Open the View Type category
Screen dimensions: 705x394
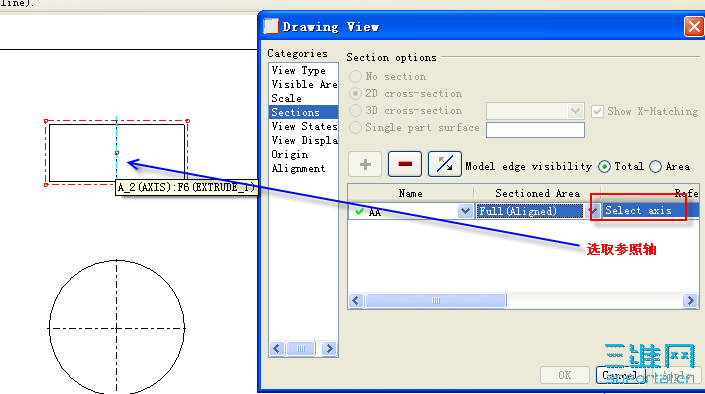pyautogui.click(x=298, y=71)
